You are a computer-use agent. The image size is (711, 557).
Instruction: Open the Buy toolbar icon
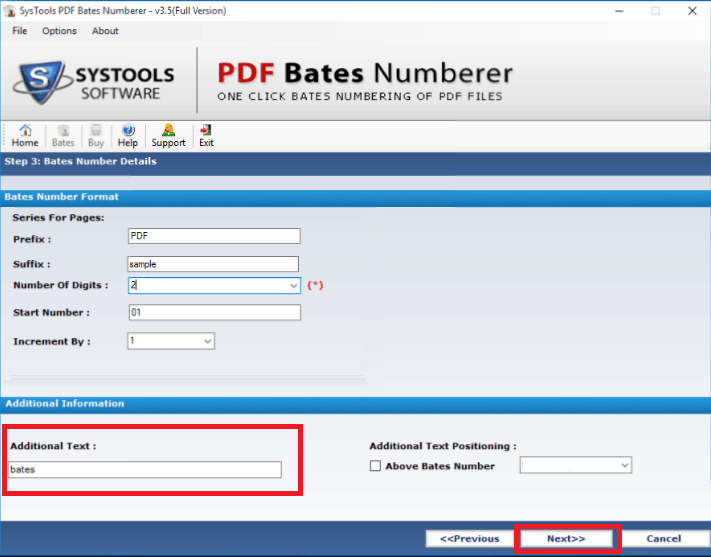click(96, 136)
